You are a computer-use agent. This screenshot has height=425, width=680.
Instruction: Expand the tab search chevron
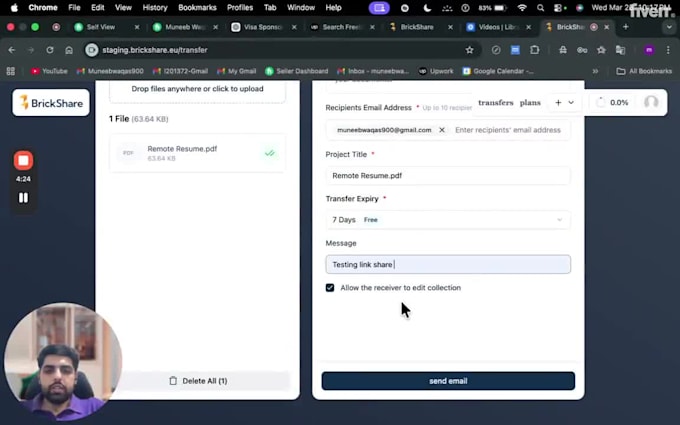point(669,27)
